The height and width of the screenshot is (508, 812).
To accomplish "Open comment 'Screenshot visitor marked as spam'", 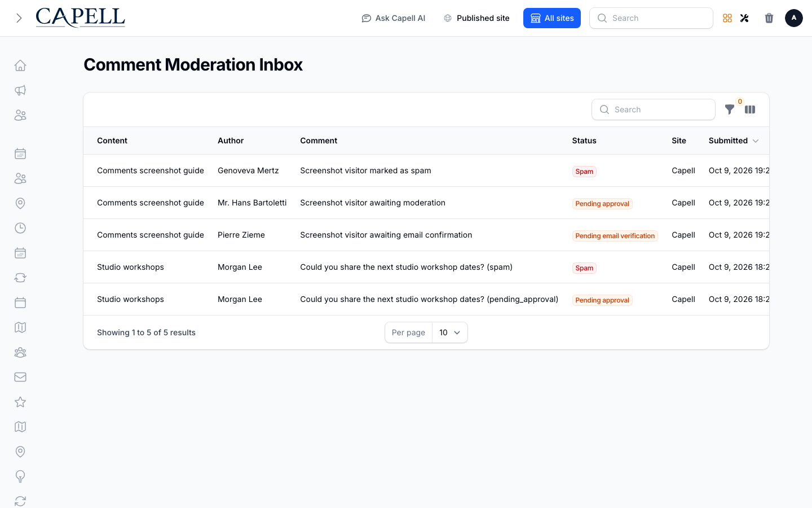I will (365, 170).
